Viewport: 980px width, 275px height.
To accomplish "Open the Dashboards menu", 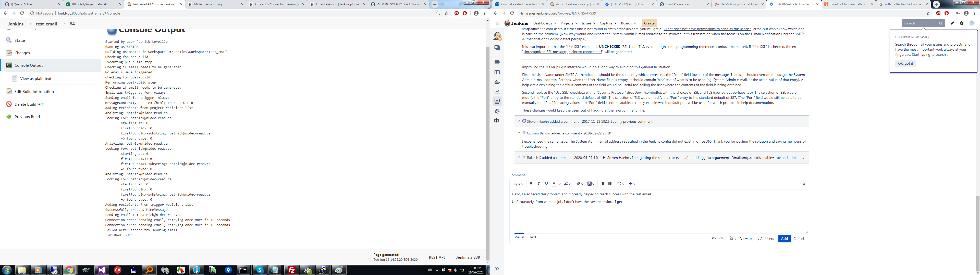I will [x=544, y=23].
